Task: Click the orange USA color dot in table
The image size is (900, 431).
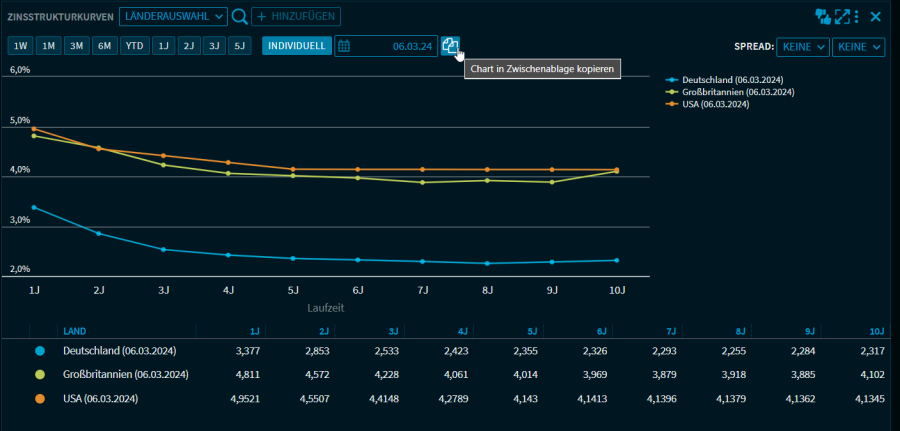Action: pyautogui.click(x=40, y=399)
